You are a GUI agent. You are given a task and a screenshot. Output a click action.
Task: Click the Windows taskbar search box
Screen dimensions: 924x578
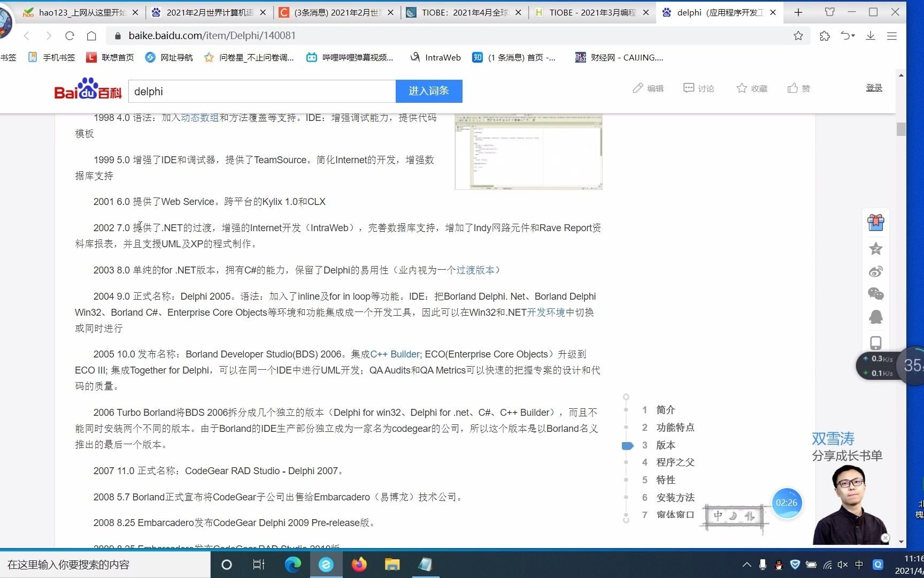tap(105, 565)
